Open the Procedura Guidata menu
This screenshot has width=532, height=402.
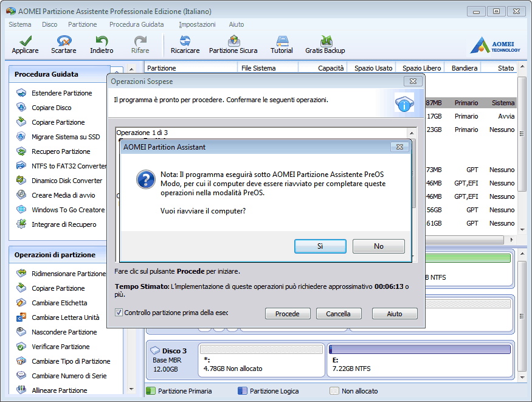point(136,24)
